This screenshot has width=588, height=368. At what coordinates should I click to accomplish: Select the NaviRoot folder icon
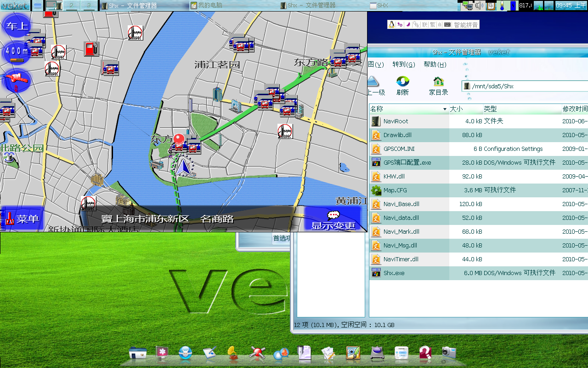coord(376,121)
